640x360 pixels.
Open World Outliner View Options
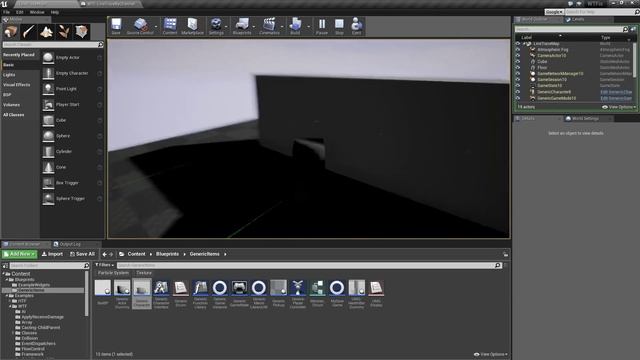click(618, 107)
